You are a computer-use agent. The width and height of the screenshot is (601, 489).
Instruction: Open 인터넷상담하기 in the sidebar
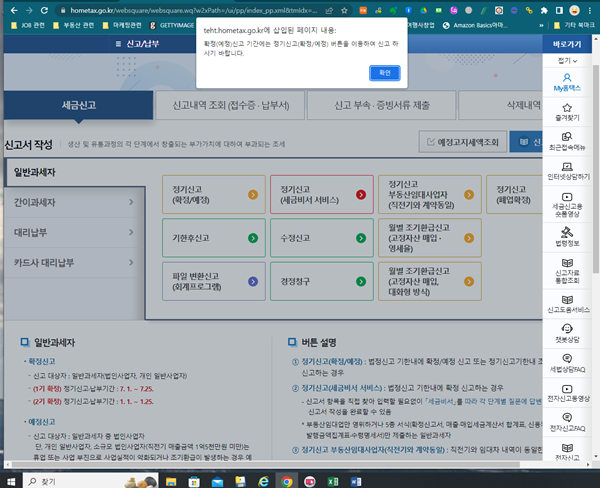(567, 171)
